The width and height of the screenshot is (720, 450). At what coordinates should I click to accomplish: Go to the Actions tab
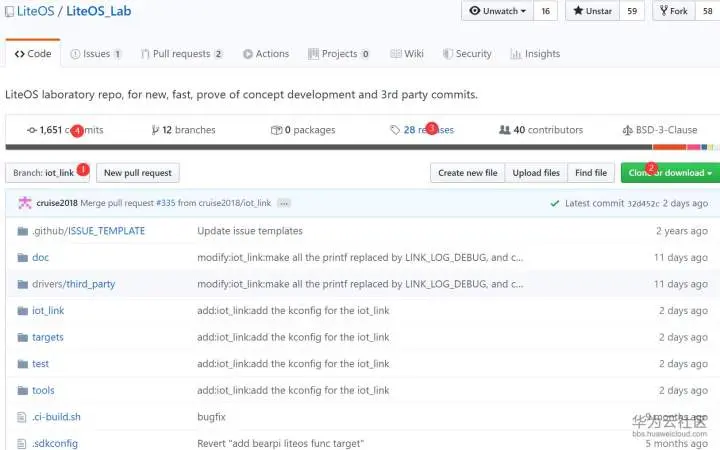pos(266,54)
